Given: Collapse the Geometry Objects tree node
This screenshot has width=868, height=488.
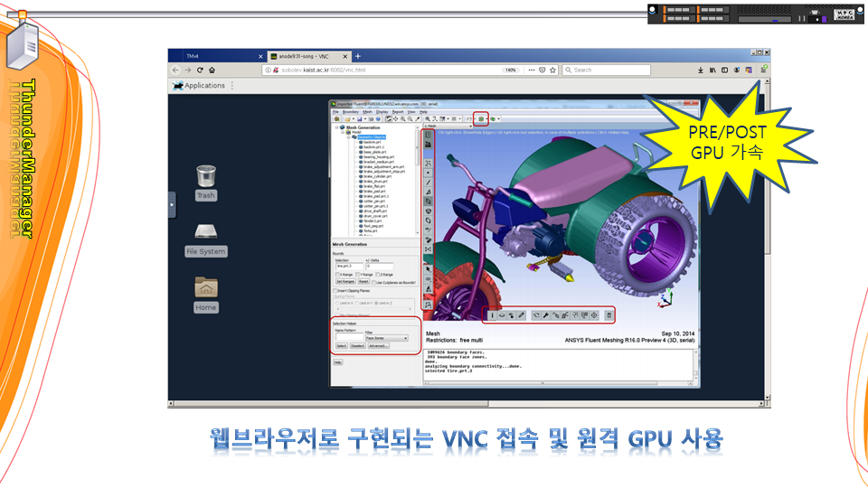Looking at the screenshot, I should point(349,137).
